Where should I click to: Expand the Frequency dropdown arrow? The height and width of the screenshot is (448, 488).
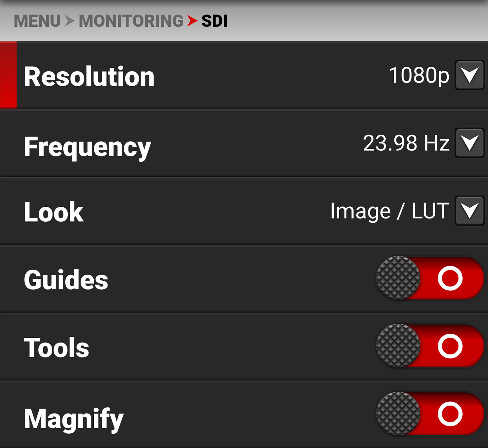coord(469,143)
